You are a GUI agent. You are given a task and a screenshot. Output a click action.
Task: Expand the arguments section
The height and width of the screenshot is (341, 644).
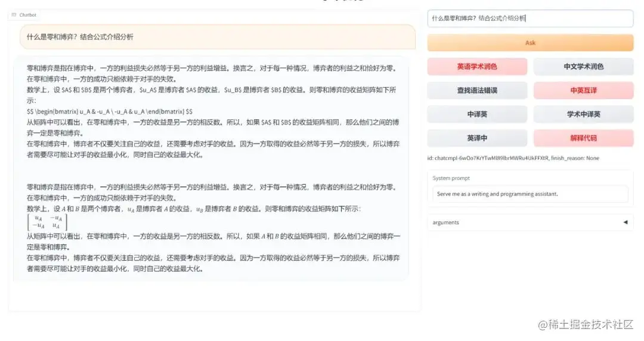pos(530,222)
